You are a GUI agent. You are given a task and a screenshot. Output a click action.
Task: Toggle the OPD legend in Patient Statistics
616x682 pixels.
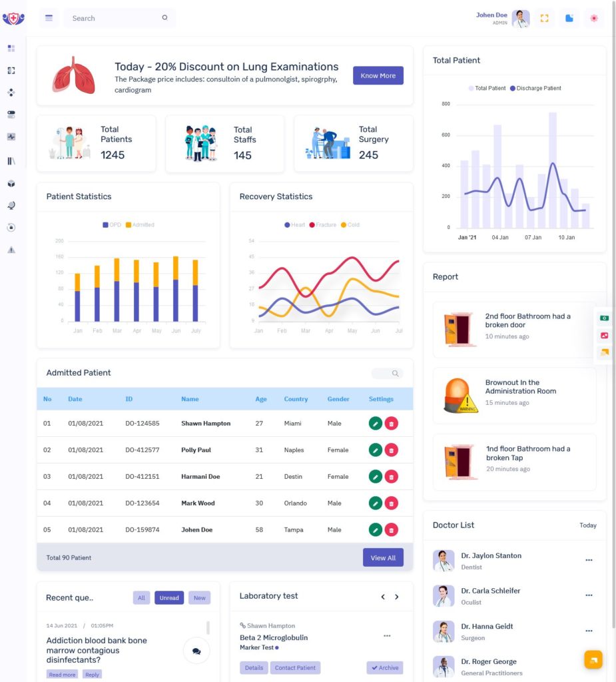pos(110,225)
